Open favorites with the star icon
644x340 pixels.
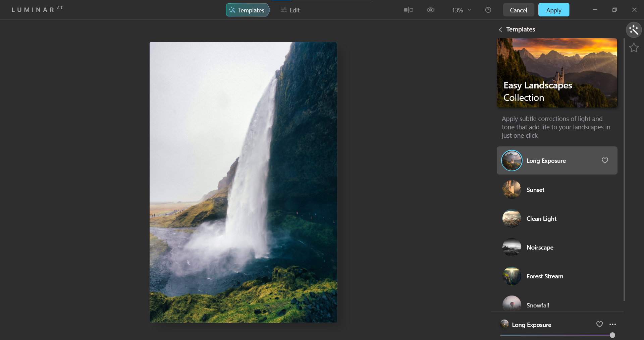click(634, 48)
